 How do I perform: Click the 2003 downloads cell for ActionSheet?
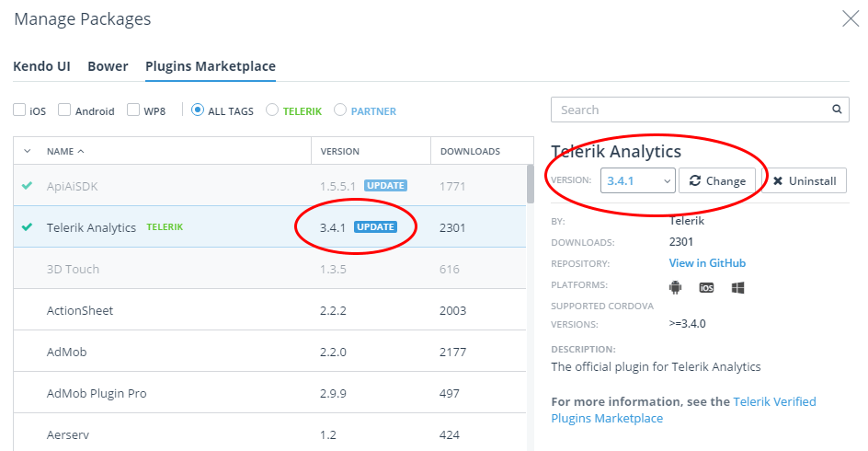point(452,310)
